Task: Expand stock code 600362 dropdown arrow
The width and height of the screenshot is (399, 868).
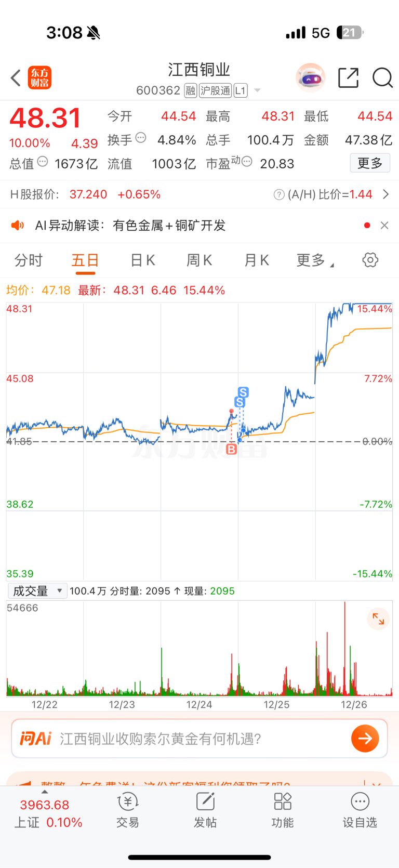Action: (257, 91)
